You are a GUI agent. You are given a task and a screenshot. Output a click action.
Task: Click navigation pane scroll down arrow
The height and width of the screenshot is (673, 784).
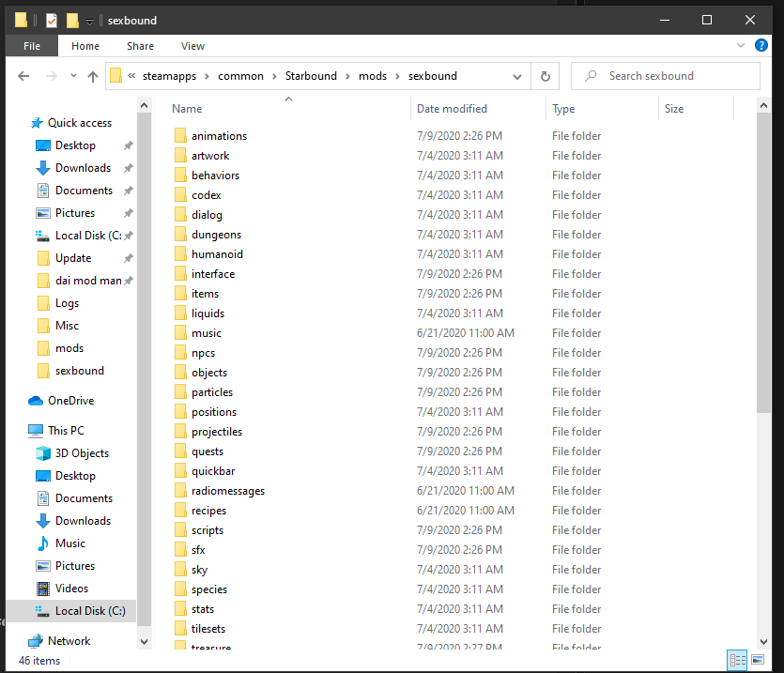pyautogui.click(x=144, y=642)
